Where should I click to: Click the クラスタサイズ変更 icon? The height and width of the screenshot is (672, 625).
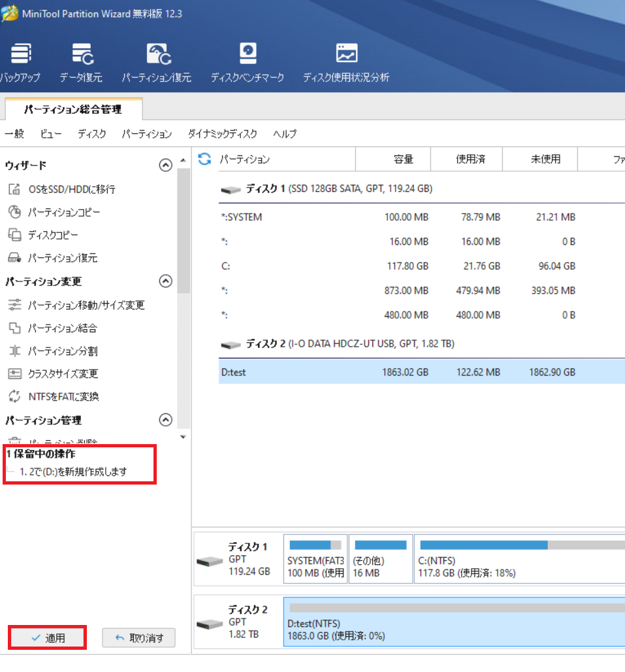tap(14, 374)
